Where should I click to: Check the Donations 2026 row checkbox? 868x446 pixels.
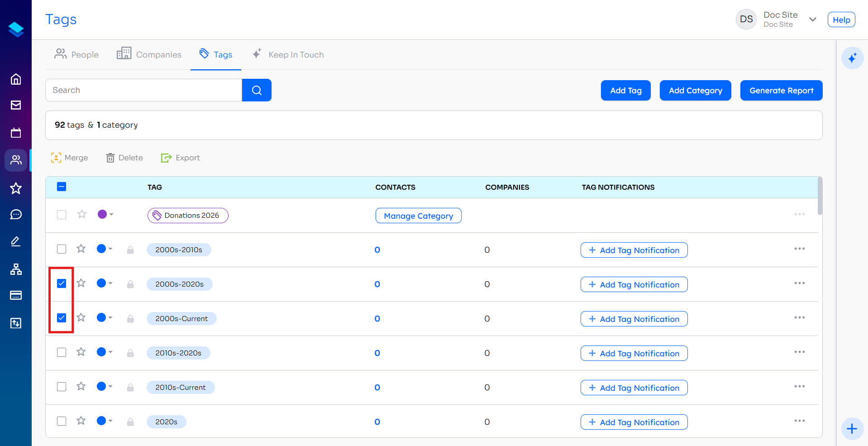pos(62,215)
